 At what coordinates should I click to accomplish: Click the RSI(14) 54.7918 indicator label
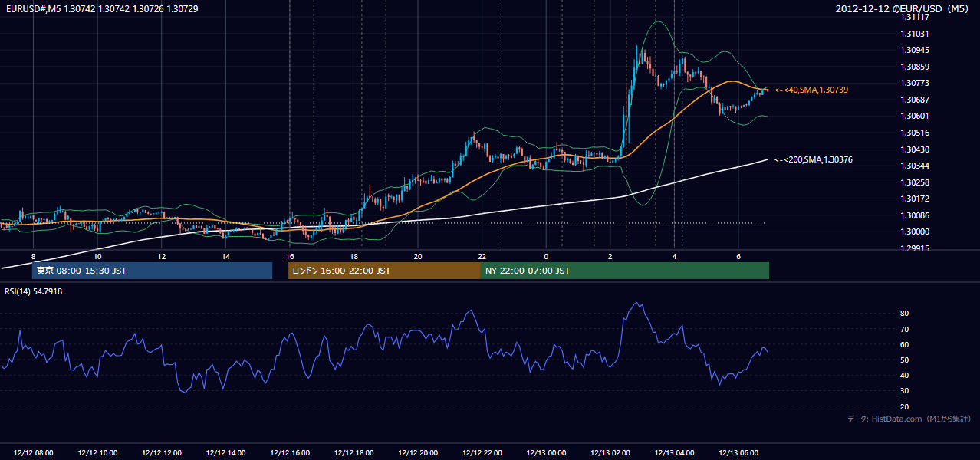tap(34, 291)
